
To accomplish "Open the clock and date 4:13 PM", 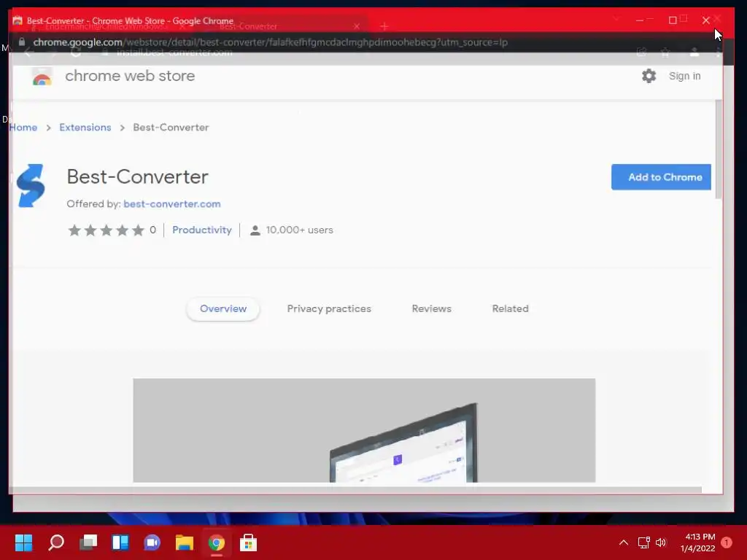I will click(697, 542).
